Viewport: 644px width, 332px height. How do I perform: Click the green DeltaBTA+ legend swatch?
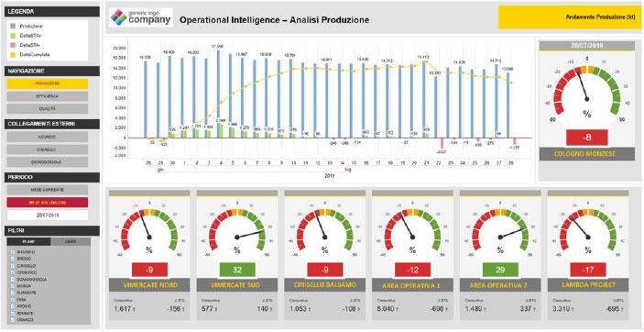click(13, 36)
